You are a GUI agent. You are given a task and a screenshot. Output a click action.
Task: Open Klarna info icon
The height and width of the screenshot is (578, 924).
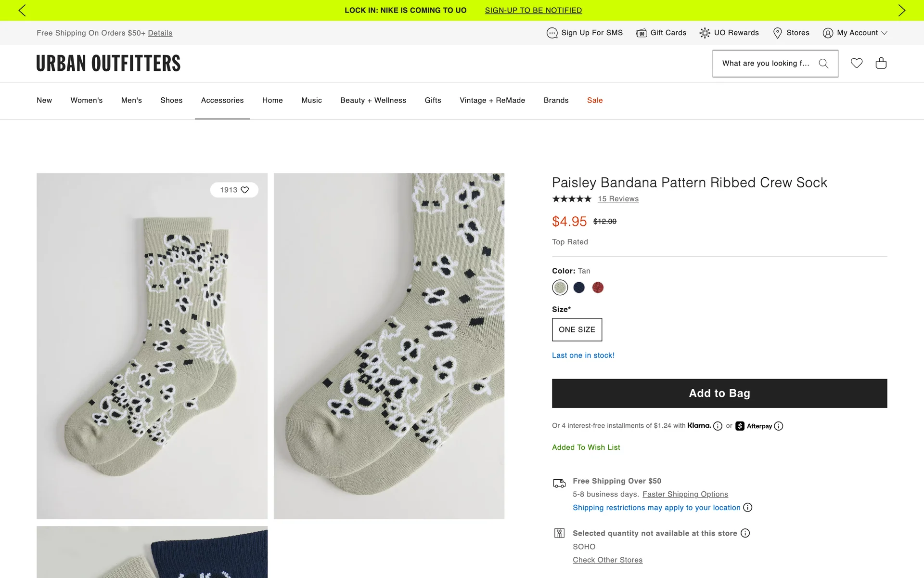point(718,426)
